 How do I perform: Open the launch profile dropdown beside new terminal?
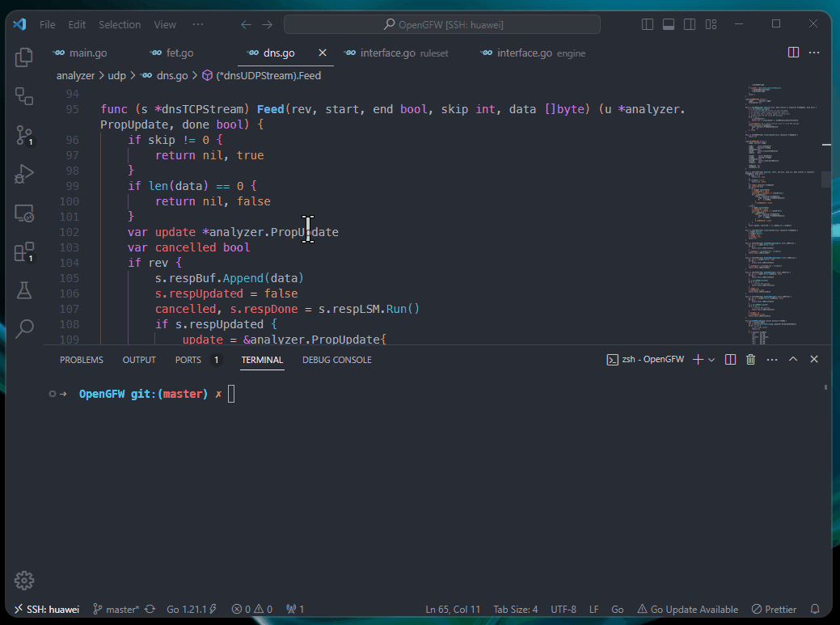pyautogui.click(x=711, y=360)
